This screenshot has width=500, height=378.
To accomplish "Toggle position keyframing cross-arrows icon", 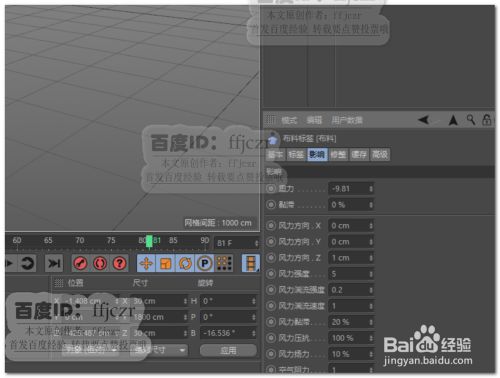I will click(x=146, y=263).
